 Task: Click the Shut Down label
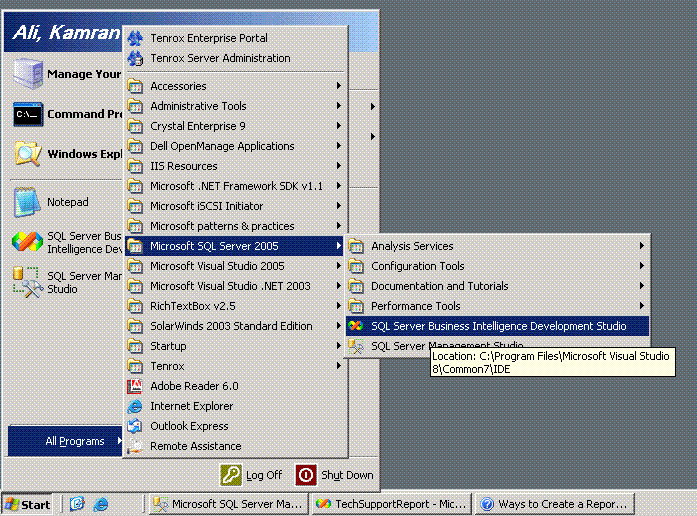(x=347, y=475)
